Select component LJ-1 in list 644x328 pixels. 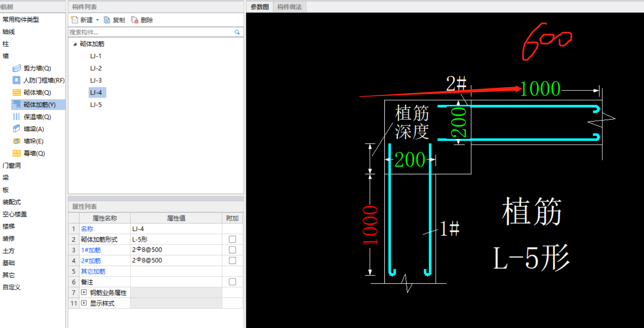[x=96, y=56]
